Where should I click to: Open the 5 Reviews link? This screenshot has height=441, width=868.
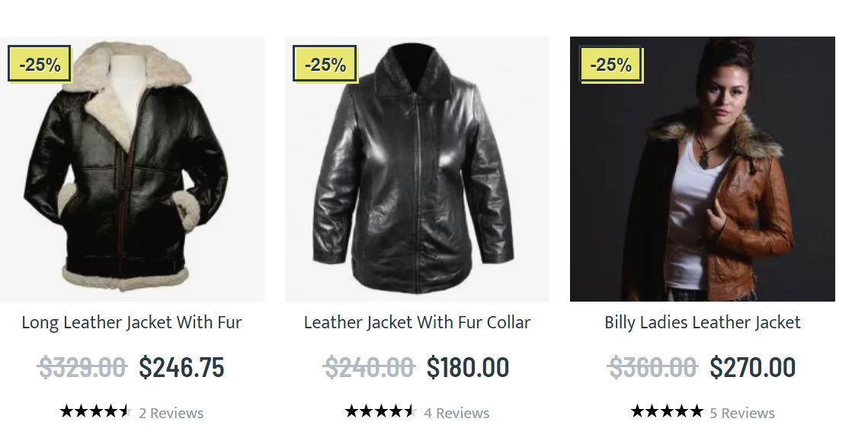[741, 413]
